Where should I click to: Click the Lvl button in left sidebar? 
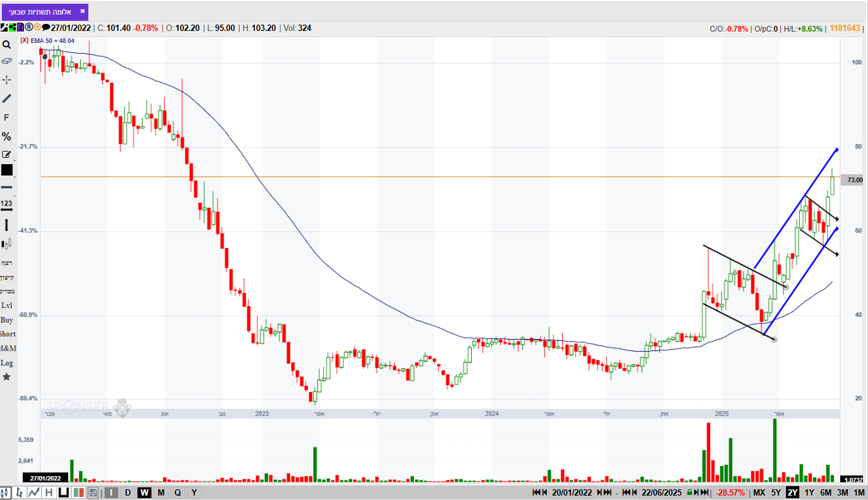coord(6,306)
